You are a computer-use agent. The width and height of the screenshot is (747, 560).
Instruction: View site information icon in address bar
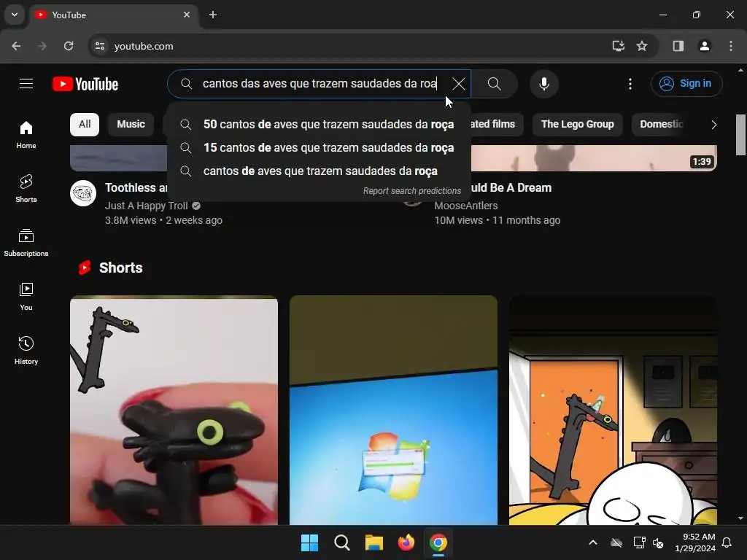pos(100,46)
